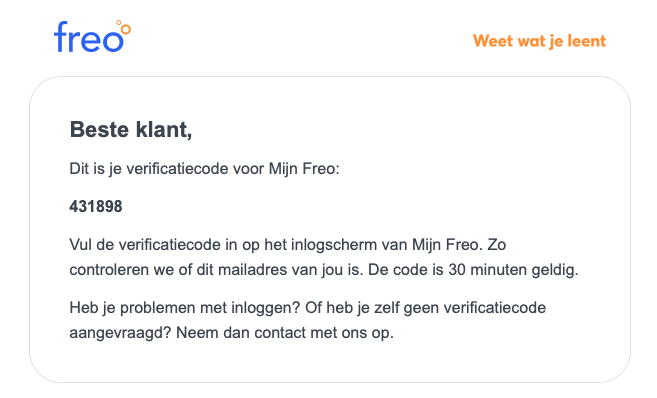Image resolution: width=657 pixels, height=398 pixels.
Task: Click the blue freo logo
Action: tap(92, 36)
